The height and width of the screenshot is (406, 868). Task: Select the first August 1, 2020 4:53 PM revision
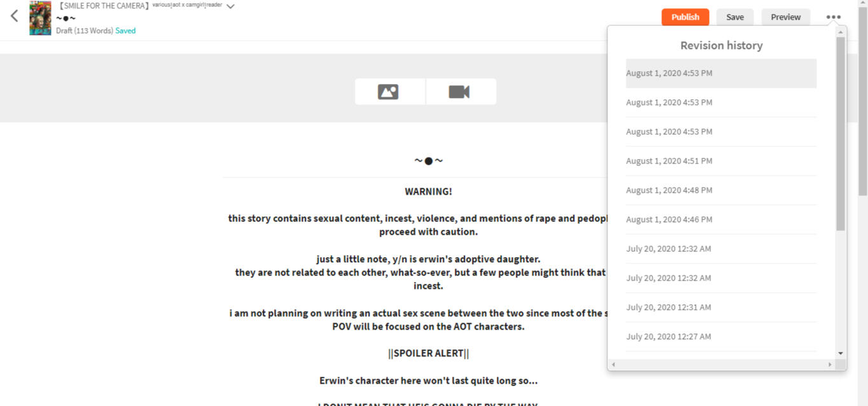(x=669, y=73)
